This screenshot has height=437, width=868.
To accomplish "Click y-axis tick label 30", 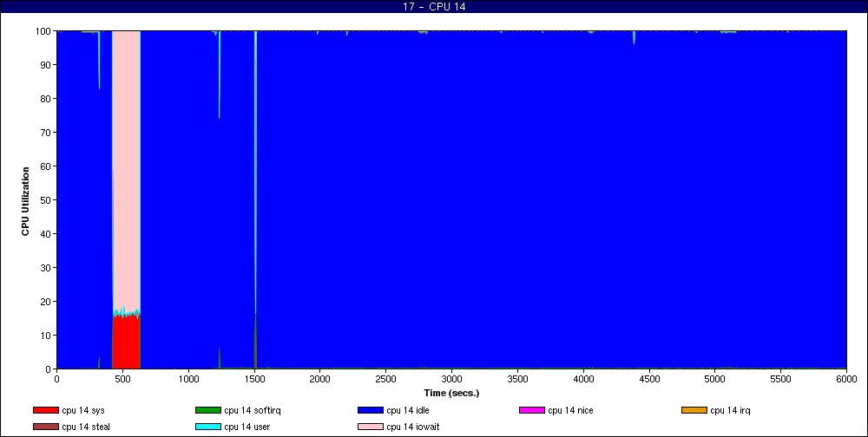I will (x=47, y=268).
